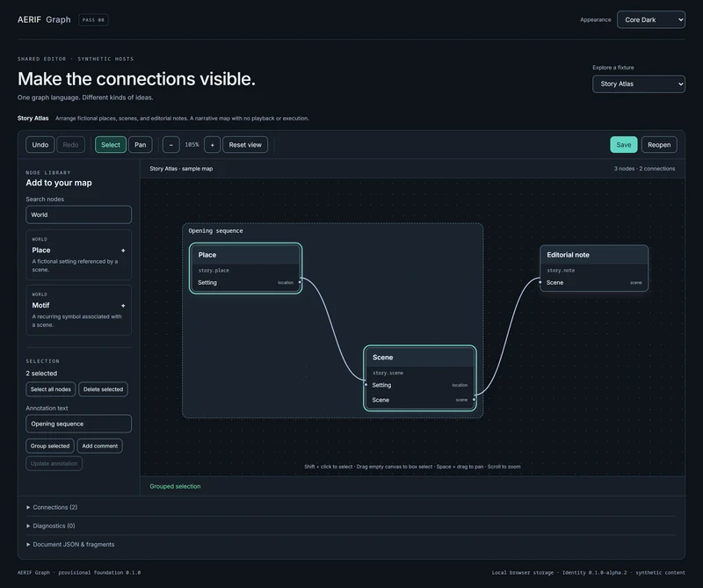This screenshot has height=588, width=703.
Task: Click Add comment button
Action: pos(99,446)
